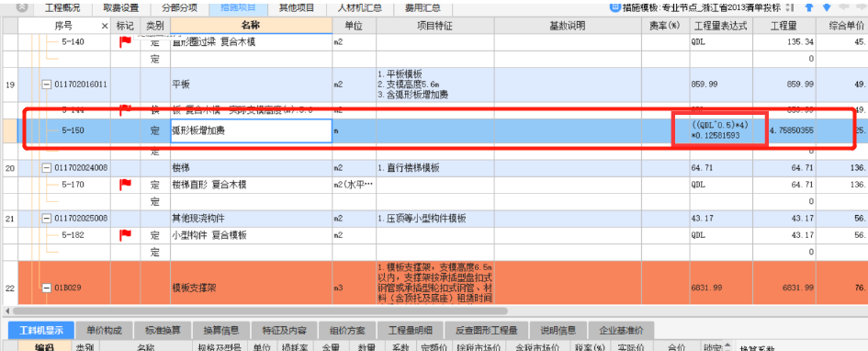Click the 平板 name cell in row 19
The height and width of the screenshot is (351, 868).
point(252,85)
